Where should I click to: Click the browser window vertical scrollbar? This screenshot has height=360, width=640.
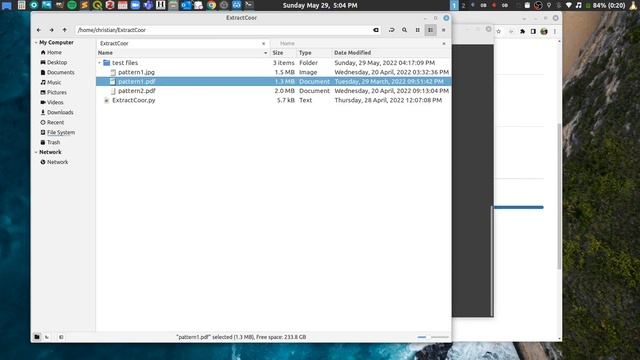(x=559, y=196)
